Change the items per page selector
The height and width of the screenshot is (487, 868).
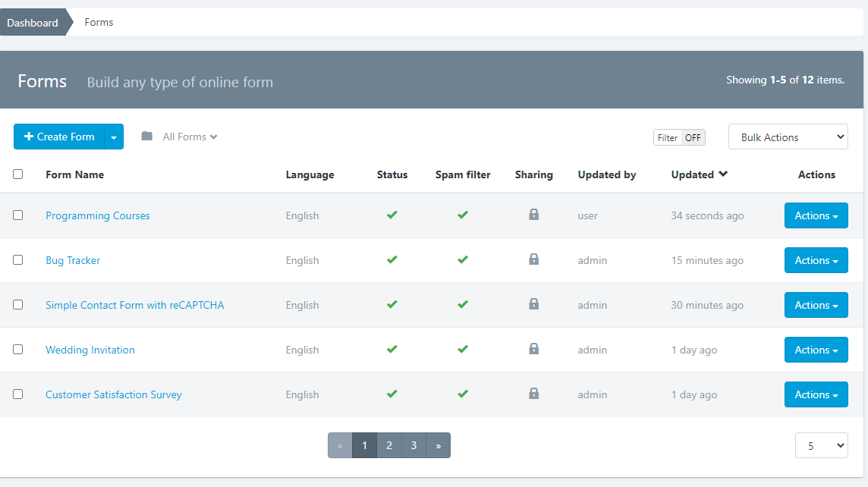821,446
